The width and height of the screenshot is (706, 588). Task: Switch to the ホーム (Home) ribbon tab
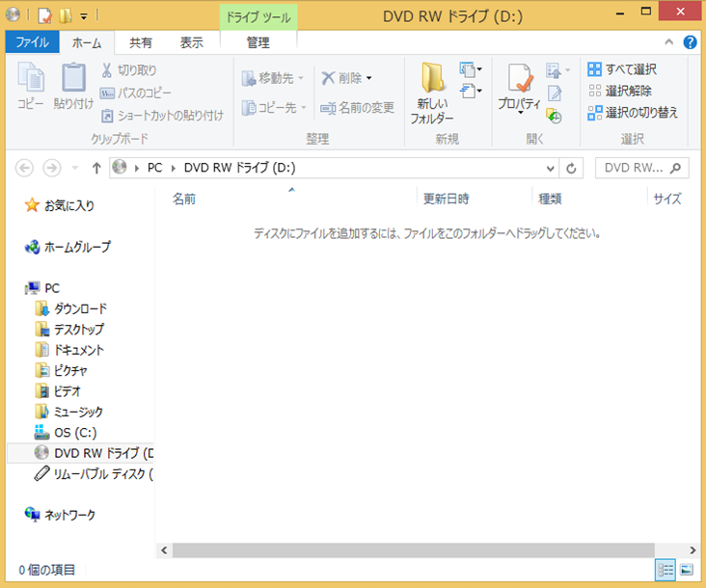pyautogui.click(x=87, y=42)
